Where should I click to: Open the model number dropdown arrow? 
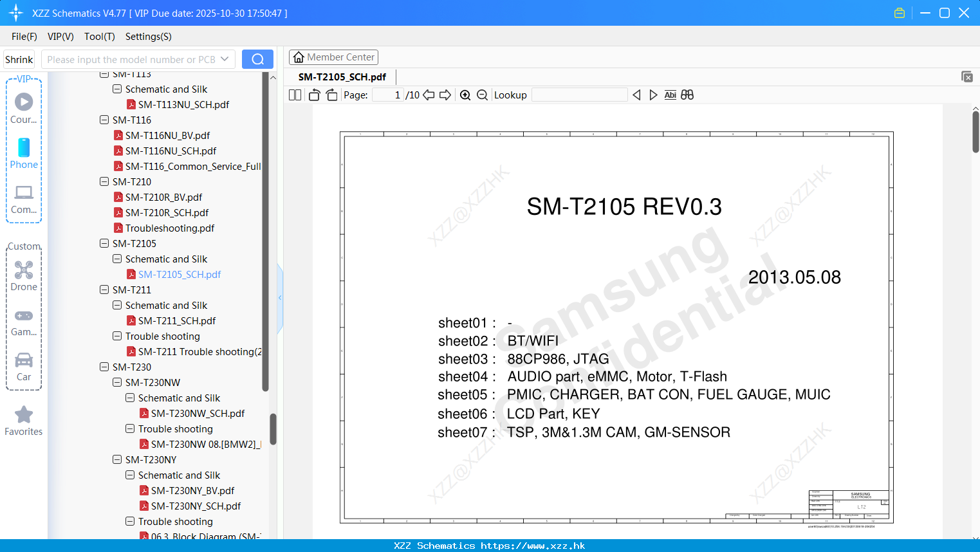coord(225,59)
